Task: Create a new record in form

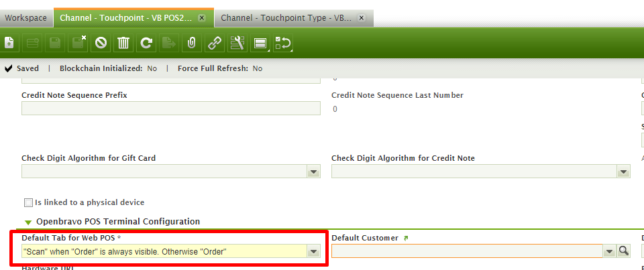Action: click(x=9, y=43)
